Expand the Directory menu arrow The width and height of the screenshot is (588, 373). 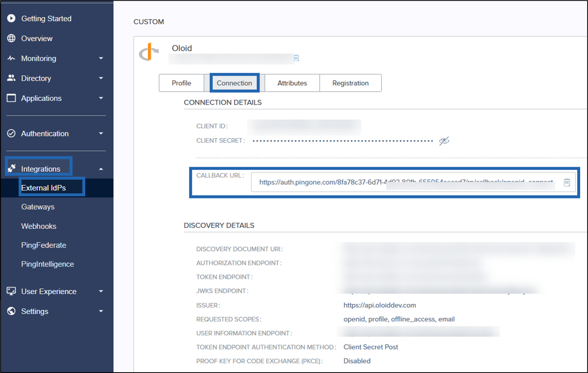click(x=101, y=78)
